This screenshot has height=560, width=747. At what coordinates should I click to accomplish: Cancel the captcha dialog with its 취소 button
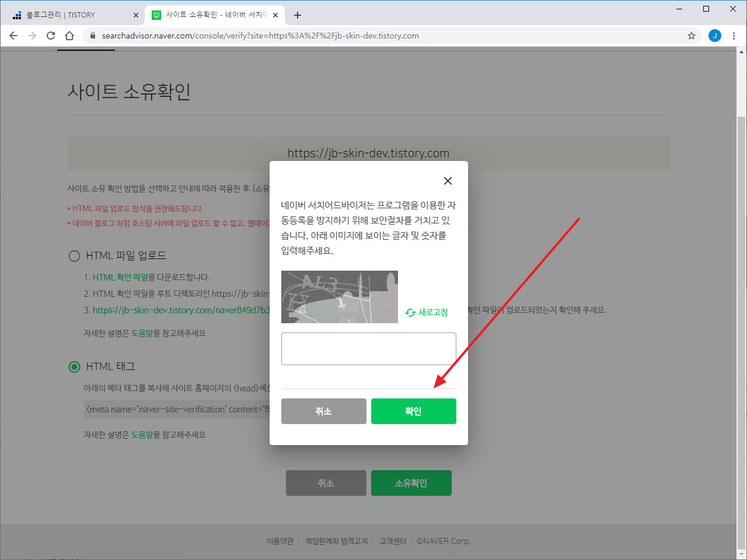324,411
